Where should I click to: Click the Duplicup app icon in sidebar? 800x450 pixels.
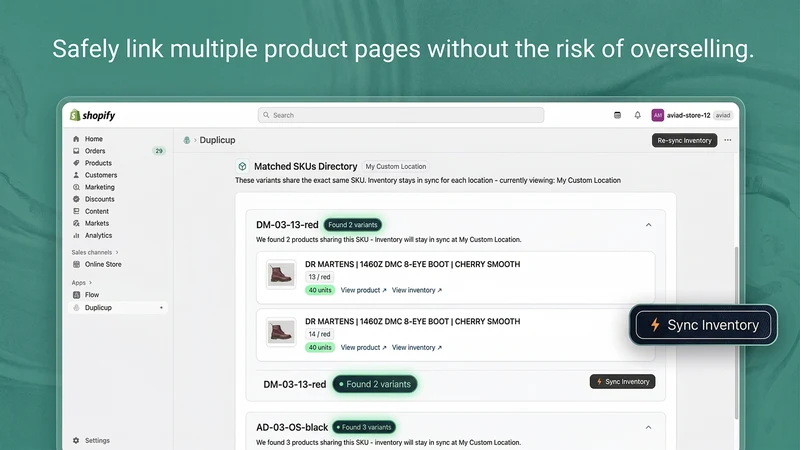[76, 308]
